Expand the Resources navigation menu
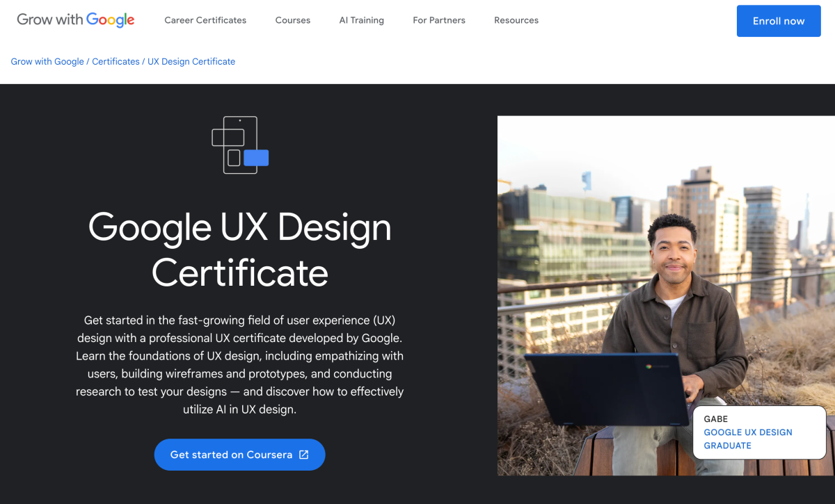 click(x=516, y=20)
